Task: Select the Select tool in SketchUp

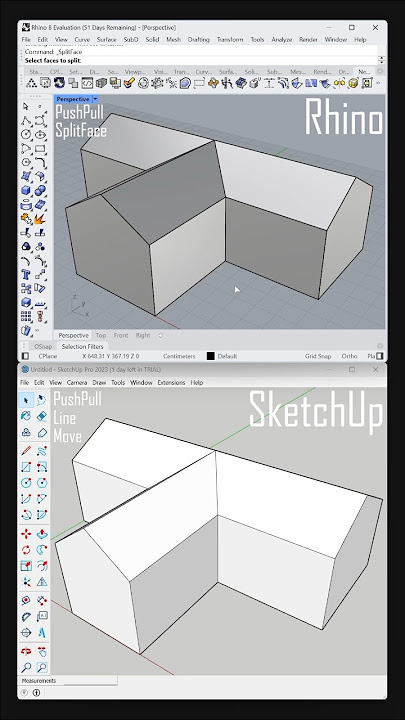Action: pyautogui.click(x=26, y=400)
